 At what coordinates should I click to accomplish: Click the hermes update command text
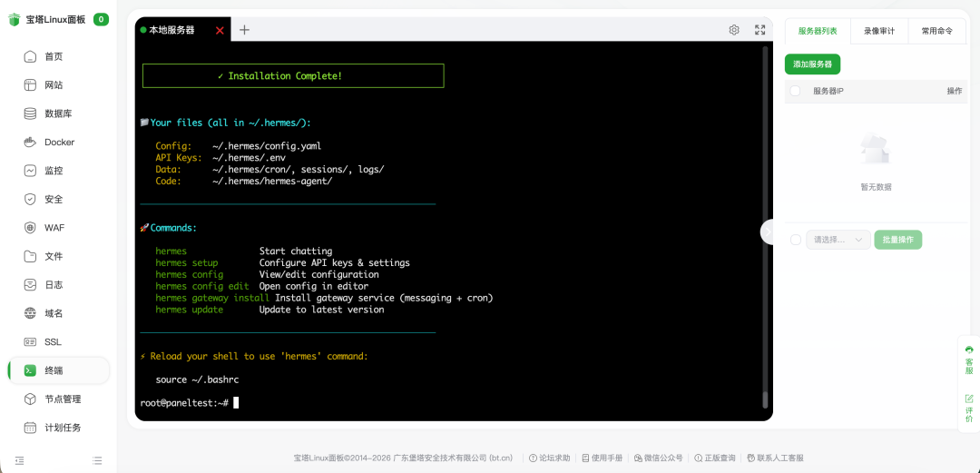coord(190,310)
